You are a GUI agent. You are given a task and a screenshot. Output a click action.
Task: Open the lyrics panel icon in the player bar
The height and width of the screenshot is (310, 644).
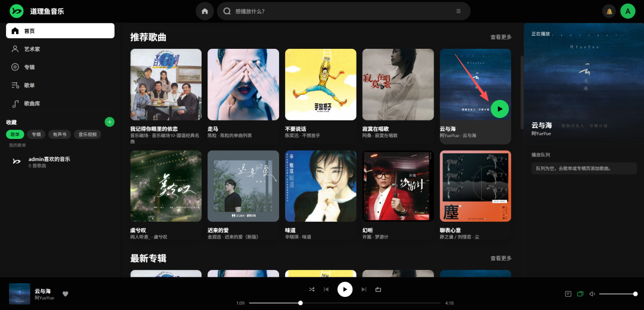click(x=568, y=294)
